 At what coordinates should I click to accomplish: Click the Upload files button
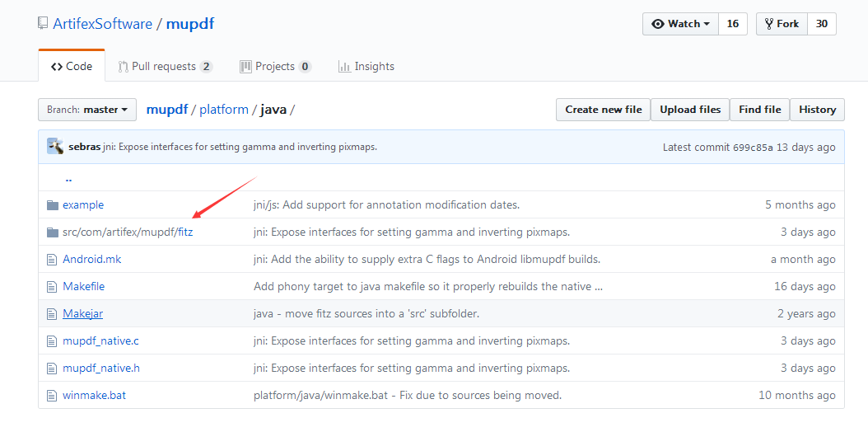(x=690, y=110)
